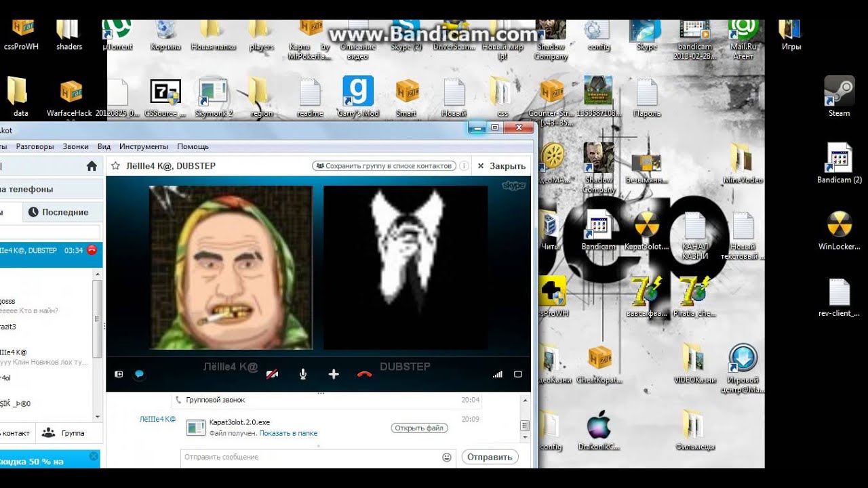This screenshot has height=488, width=868.
Task: Select the data folder on desktop
Action: 20,97
